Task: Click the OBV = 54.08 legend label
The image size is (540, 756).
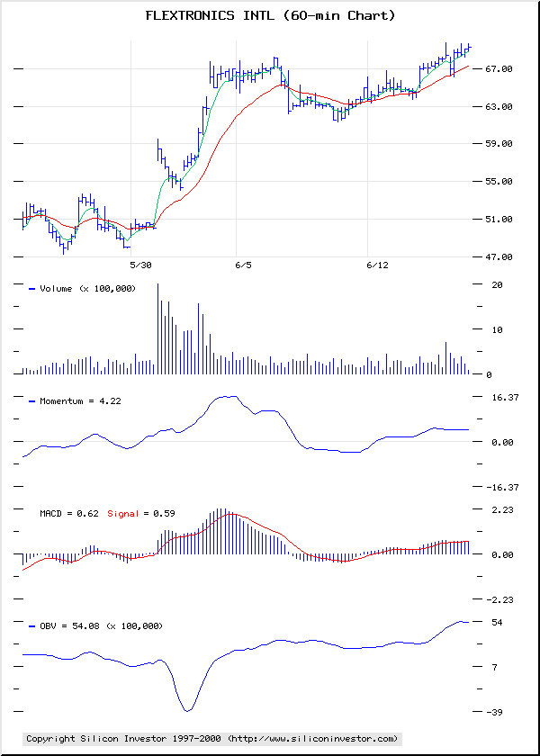Action: [x=101, y=626]
